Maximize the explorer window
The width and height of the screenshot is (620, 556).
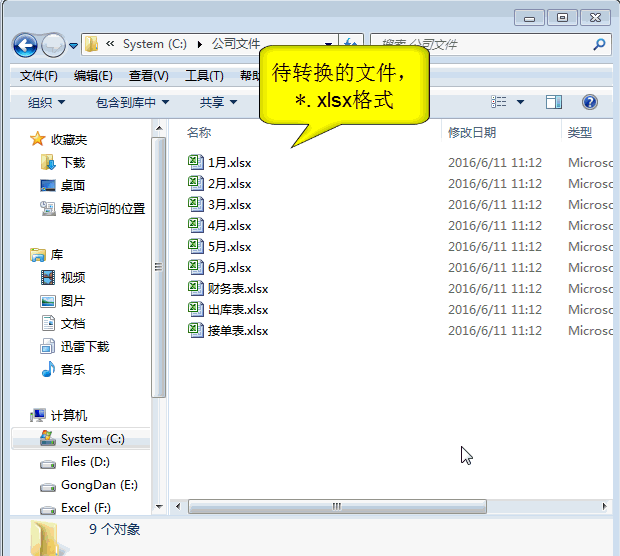(562, 18)
